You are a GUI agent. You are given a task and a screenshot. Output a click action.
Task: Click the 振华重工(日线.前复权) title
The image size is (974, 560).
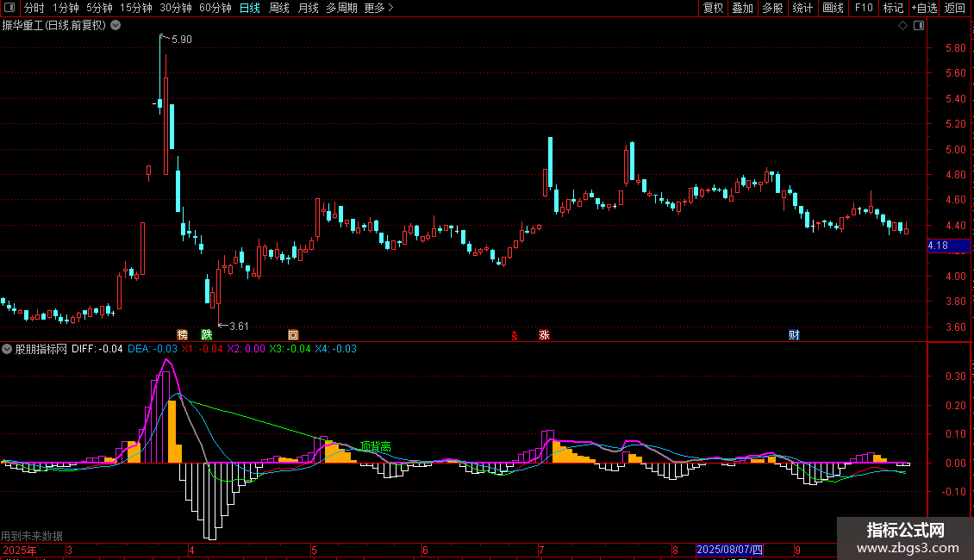pos(54,26)
